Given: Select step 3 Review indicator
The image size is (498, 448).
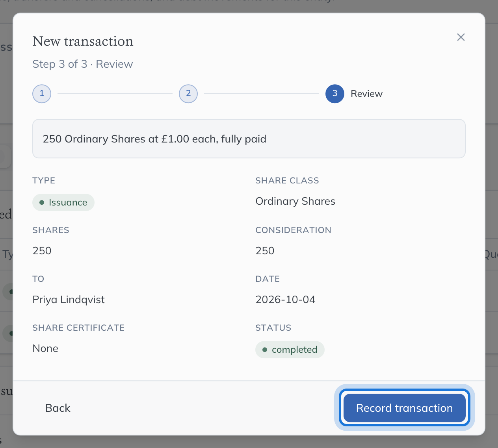Looking at the screenshot, I should [335, 94].
